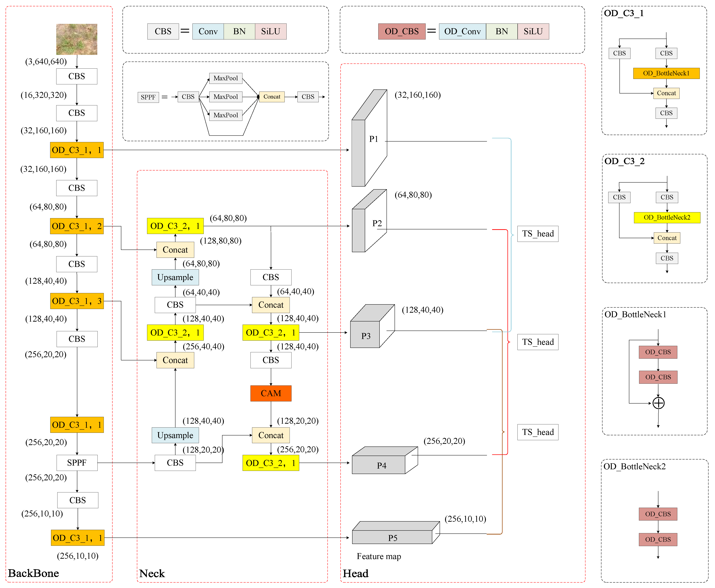Click the upper Upsample block in the neck
The width and height of the screenshot is (715, 588).
point(175,277)
